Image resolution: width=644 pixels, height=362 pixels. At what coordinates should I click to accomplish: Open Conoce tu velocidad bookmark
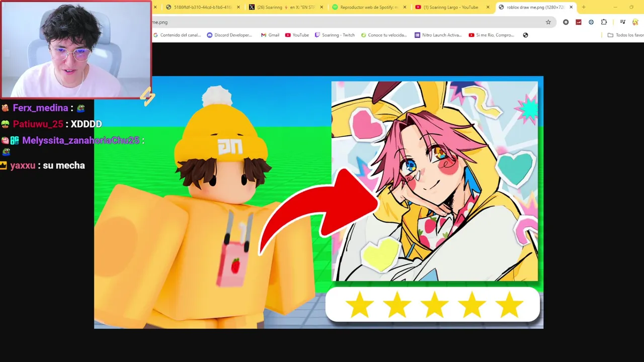click(x=384, y=35)
